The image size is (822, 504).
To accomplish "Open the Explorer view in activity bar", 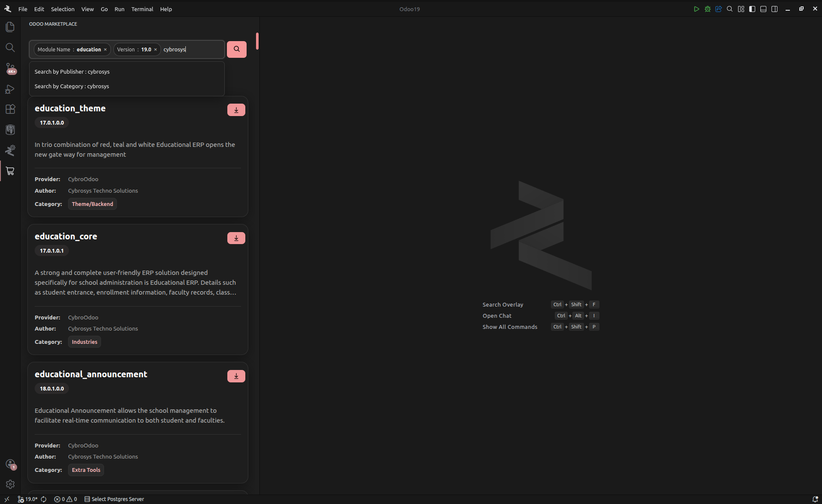I will coord(10,27).
